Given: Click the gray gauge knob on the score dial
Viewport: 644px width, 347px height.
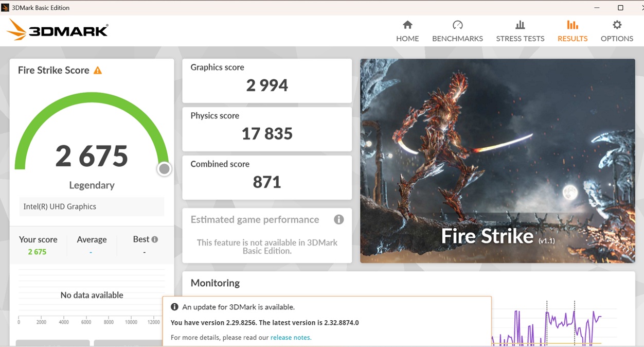Looking at the screenshot, I should click(164, 169).
